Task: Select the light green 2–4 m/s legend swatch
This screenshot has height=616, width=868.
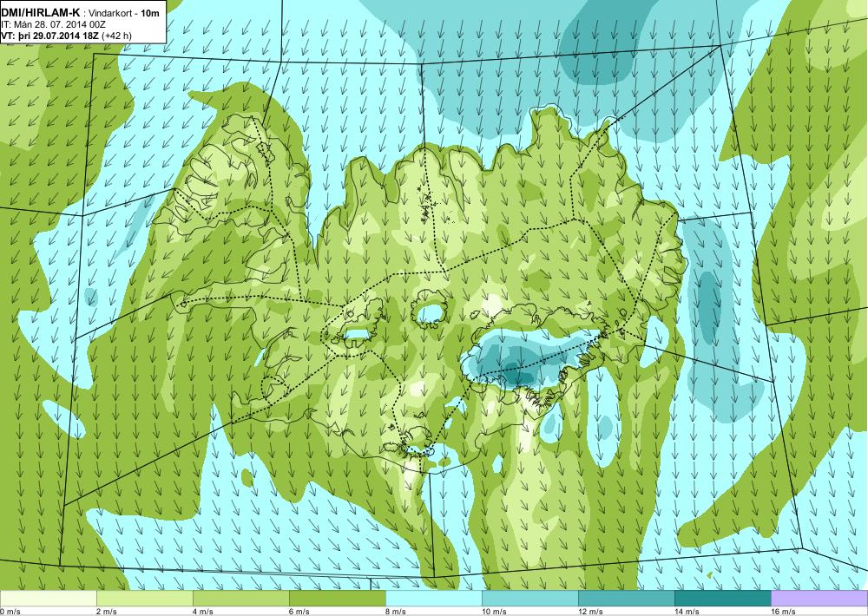Action: tap(144, 599)
